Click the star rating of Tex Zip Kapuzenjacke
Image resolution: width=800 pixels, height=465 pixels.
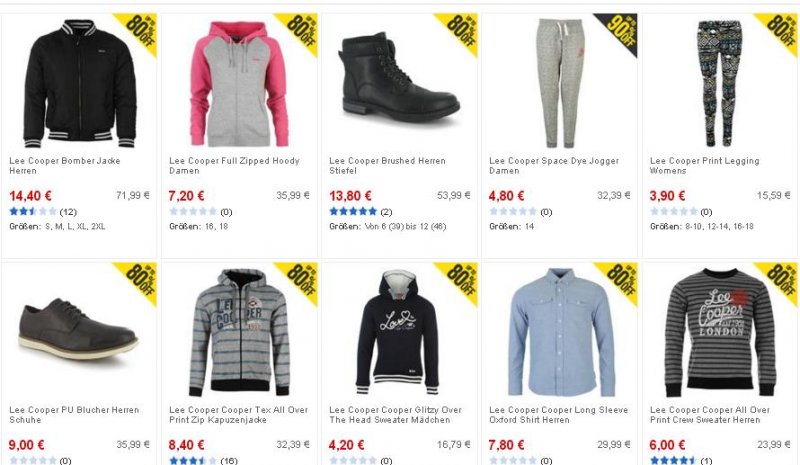coord(193,460)
